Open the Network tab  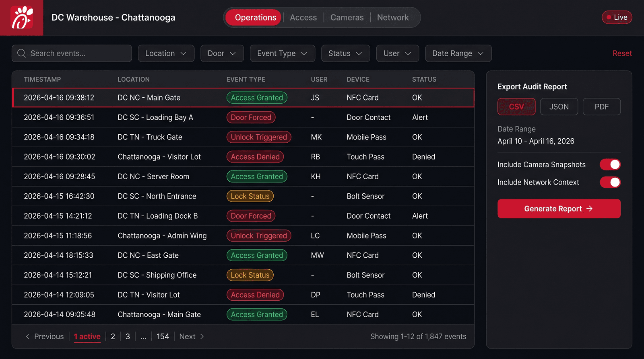point(393,17)
